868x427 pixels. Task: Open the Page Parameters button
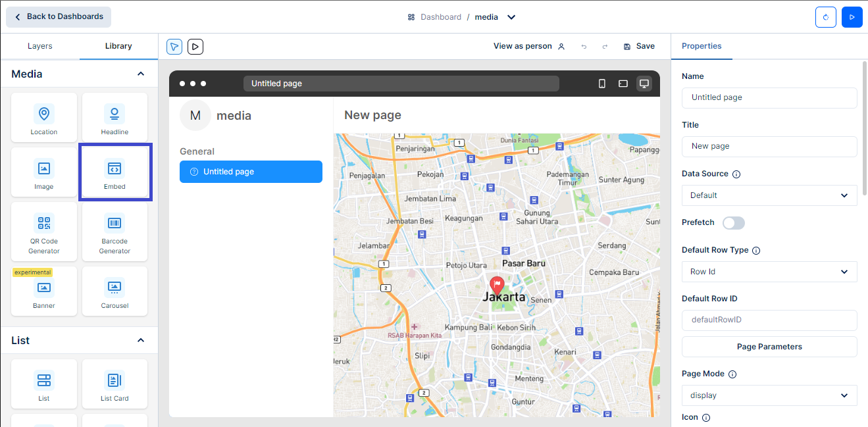[769, 347]
